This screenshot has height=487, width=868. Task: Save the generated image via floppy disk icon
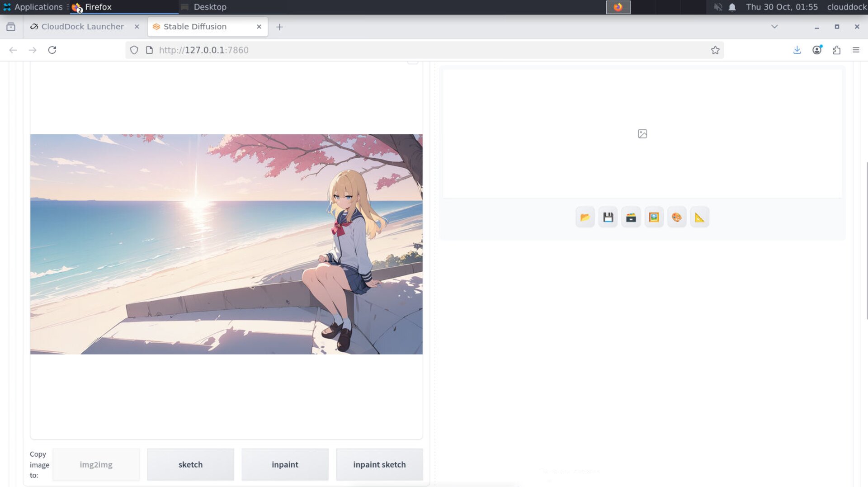[x=608, y=217]
